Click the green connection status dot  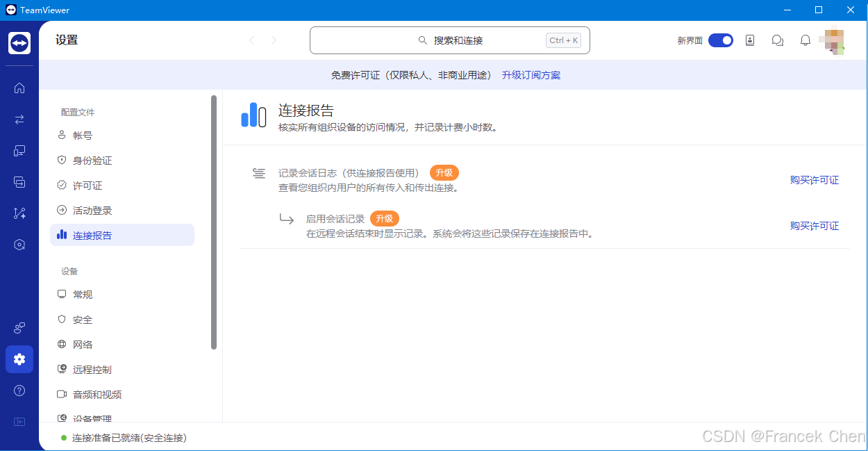coord(64,438)
